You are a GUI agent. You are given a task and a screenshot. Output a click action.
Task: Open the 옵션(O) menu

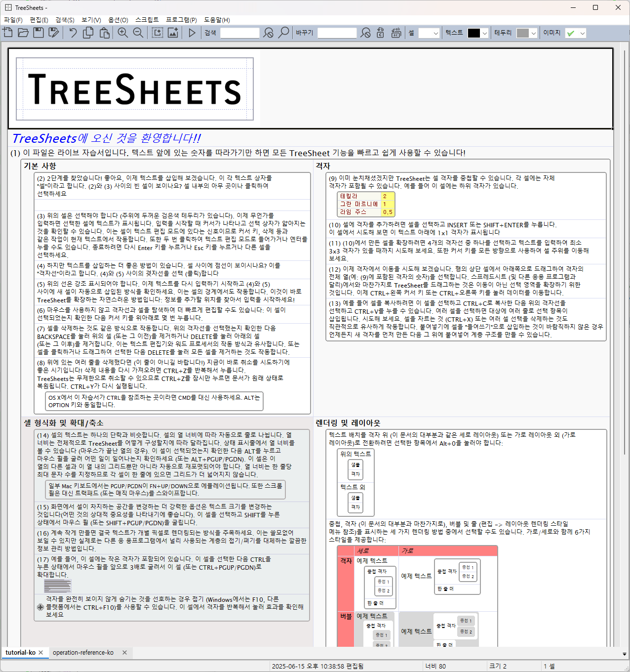(x=118, y=20)
